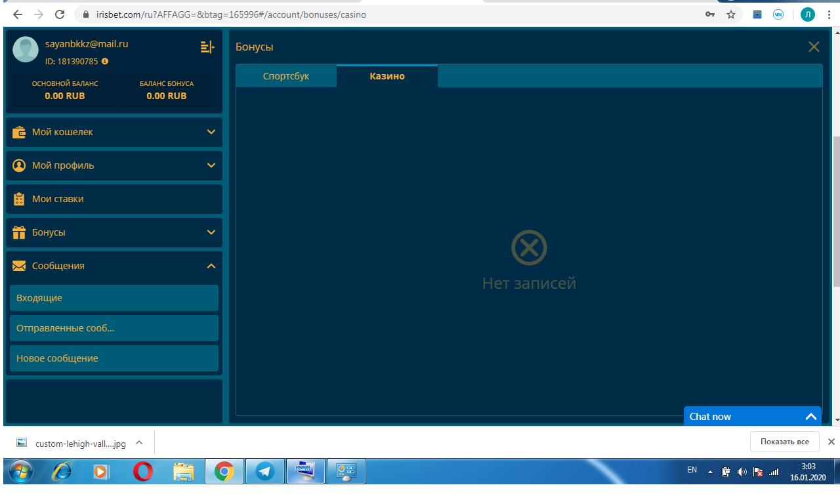
Task: Select the Казино tab
Action: 387,76
